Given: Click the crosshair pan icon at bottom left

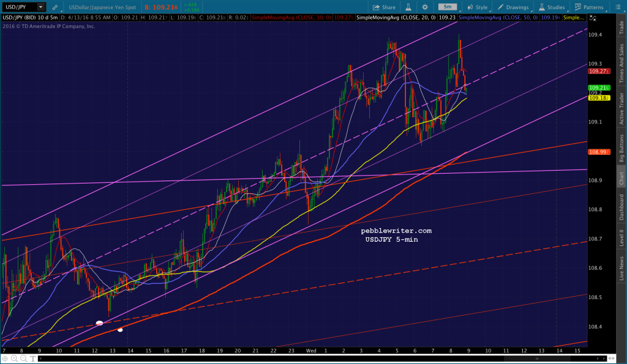Looking at the screenshot, I should tap(5, 358).
